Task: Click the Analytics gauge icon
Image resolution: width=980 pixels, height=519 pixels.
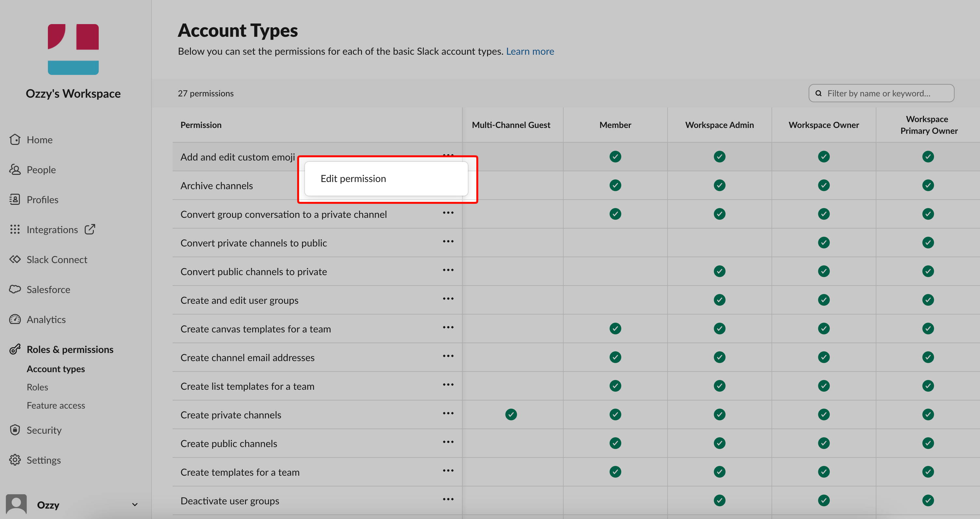Action: pyautogui.click(x=15, y=319)
